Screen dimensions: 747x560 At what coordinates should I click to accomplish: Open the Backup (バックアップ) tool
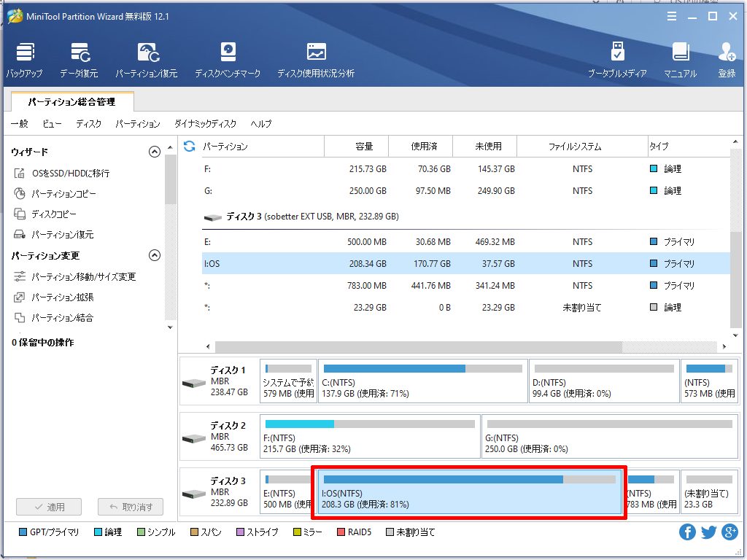coord(24,60)
